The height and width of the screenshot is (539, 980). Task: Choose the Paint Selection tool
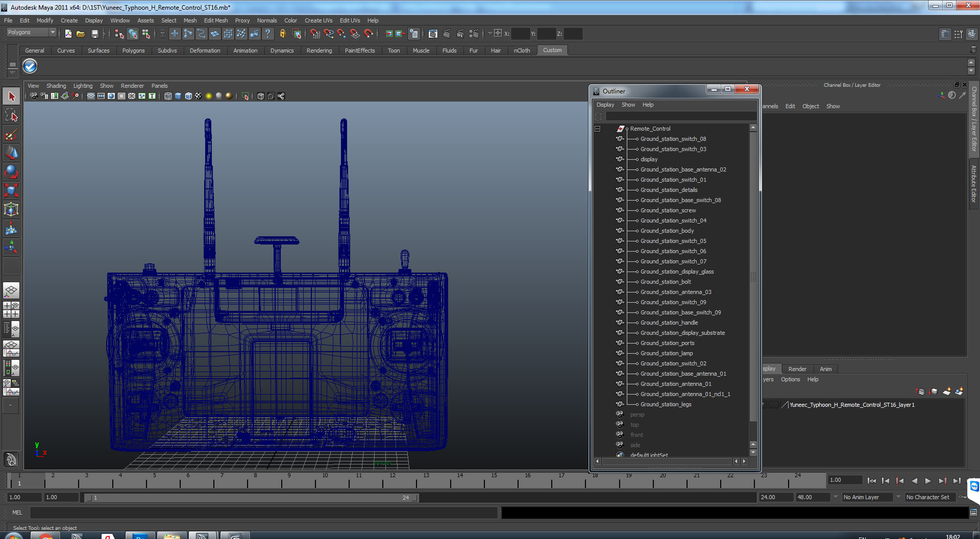tap(11, 134)
